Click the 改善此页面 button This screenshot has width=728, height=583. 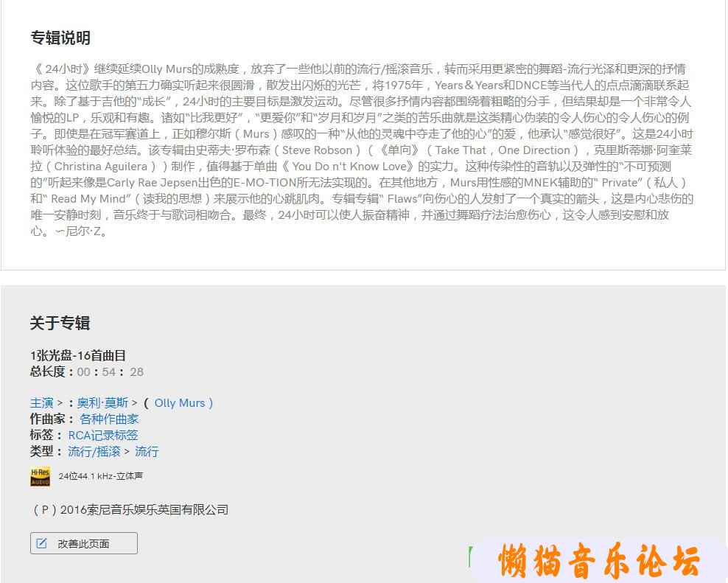[83, 543]
